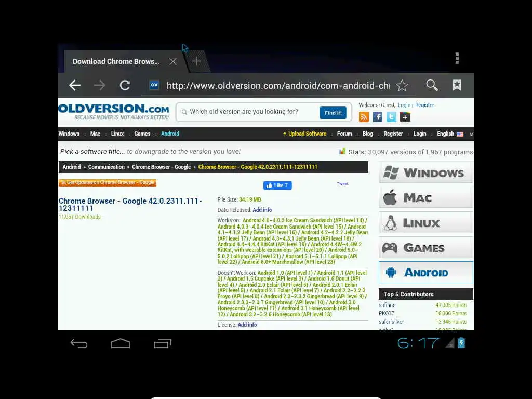
Task: Go back with the browser back arrow
Action: [x=75, y=85]
